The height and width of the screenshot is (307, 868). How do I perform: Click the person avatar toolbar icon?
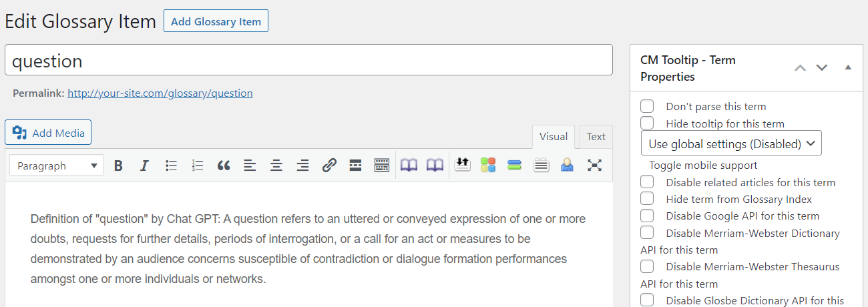click(x=567, y=165)
